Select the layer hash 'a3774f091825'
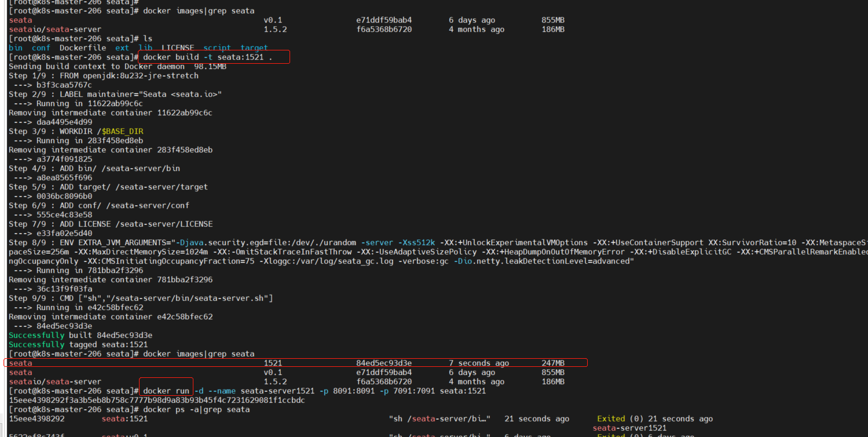Image resolution: width=868 pixels, height=437 pixels. [64, 159]
